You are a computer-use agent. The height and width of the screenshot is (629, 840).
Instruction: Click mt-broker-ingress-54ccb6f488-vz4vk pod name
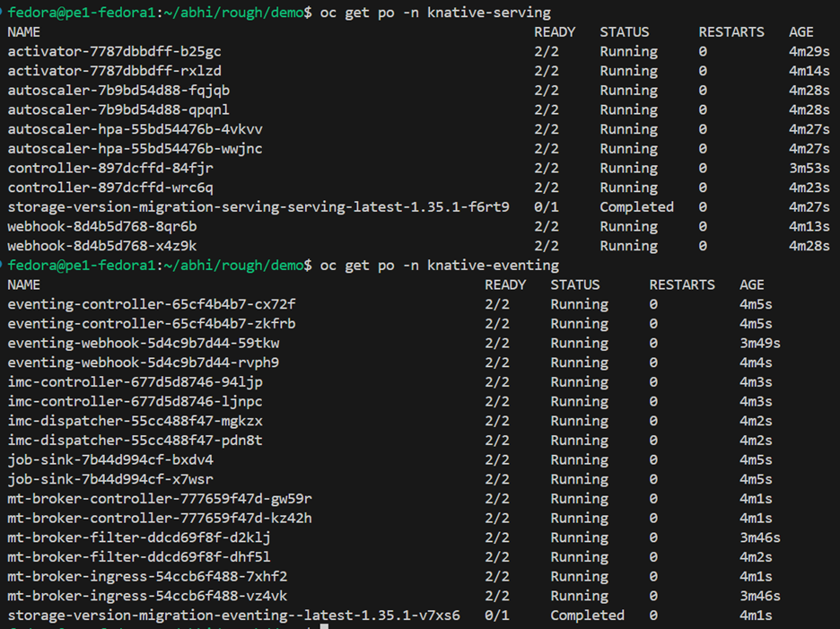tap(147, 596)
